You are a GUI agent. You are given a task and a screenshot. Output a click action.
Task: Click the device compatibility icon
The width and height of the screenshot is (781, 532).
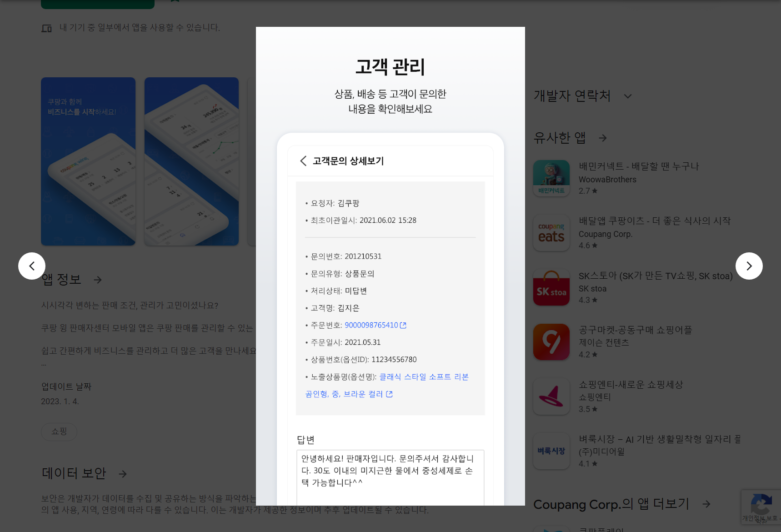coord(47,28)
